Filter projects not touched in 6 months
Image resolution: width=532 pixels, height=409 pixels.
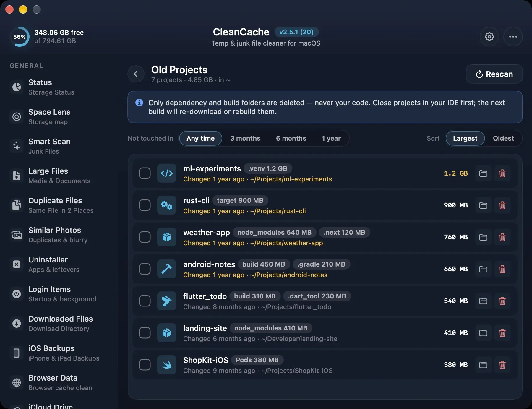click(291, 138)
